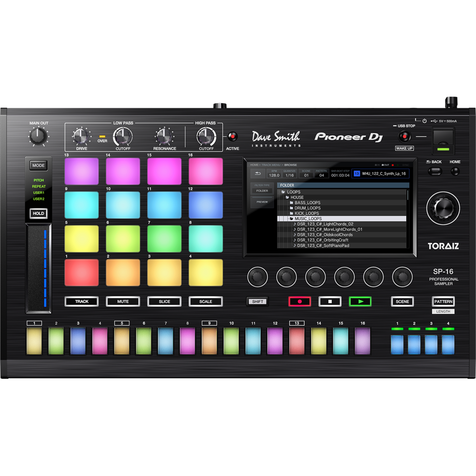Select sample DSR_123_C#_OldskoolChords

342,235
